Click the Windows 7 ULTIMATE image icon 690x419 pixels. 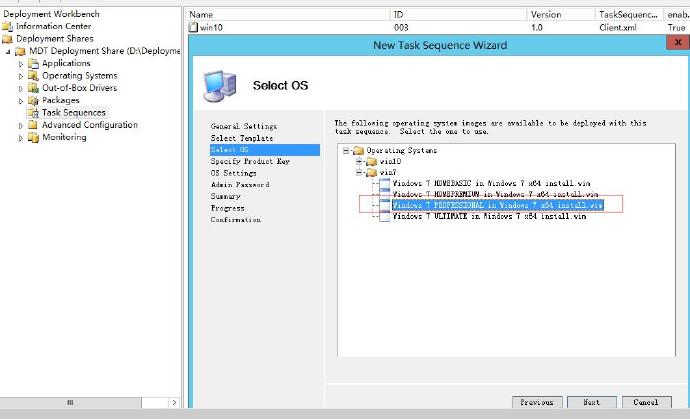[385, 216]
